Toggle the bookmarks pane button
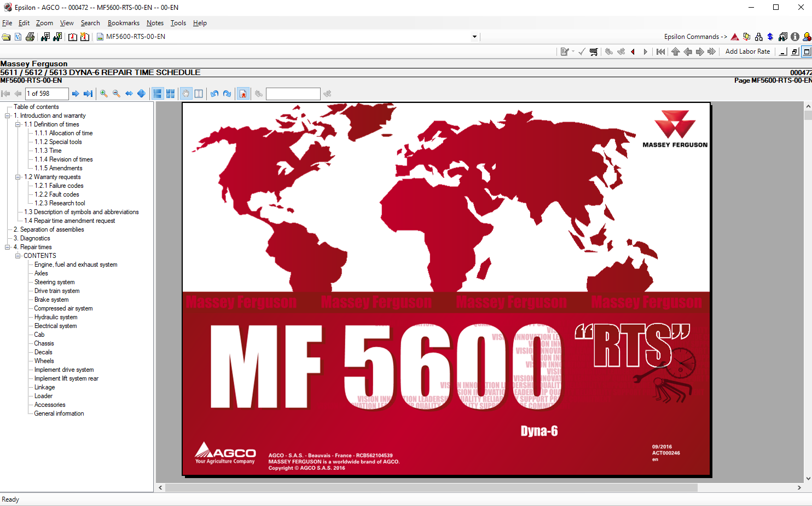The height and width of the screenshot is (506, 812). [243, 94]
